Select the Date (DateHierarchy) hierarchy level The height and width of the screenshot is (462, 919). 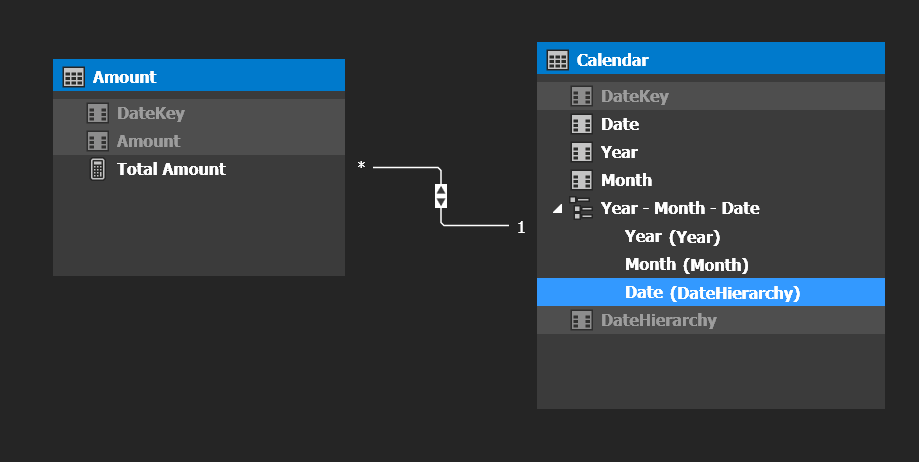[712, 293]
